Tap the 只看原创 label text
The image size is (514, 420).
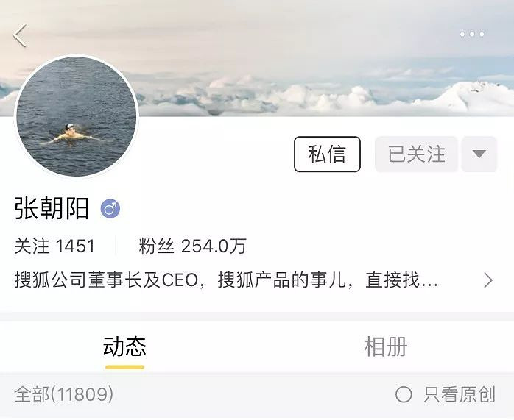pos(460,394)
